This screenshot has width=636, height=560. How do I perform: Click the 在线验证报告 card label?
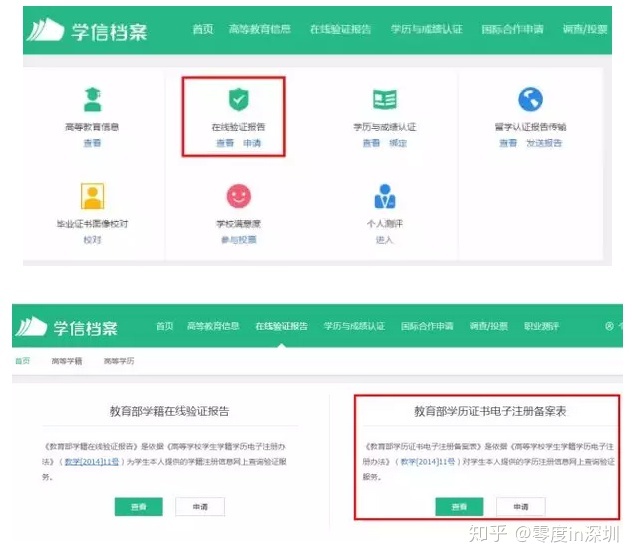pyautogui.click(x=238, y=127)
